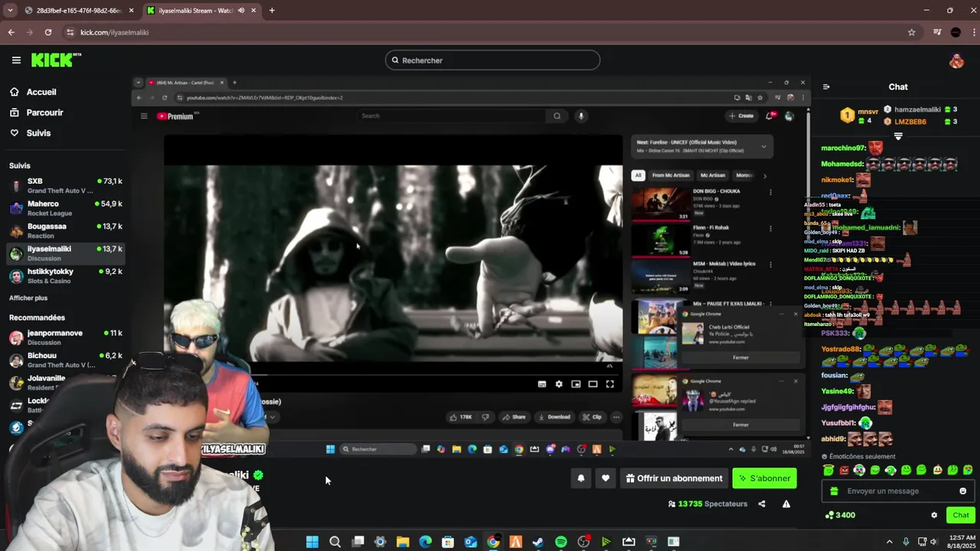Open a new Chrome tab
The image size is (980, 551).
(x=272, y=10)
